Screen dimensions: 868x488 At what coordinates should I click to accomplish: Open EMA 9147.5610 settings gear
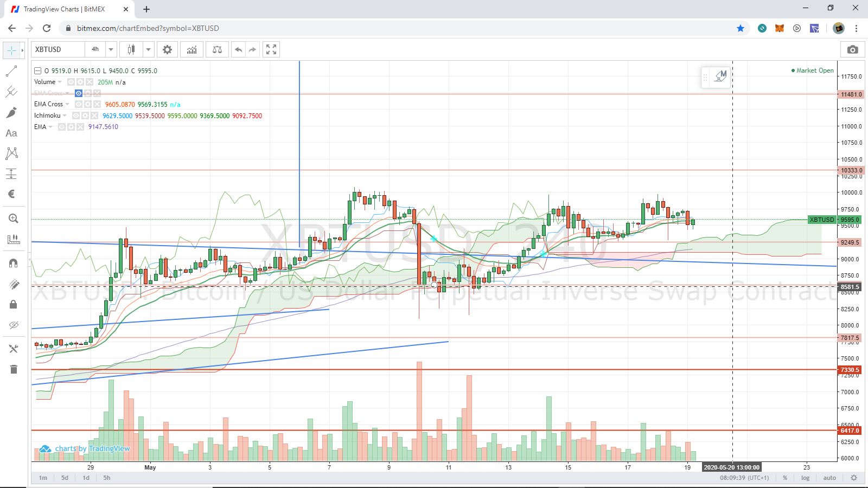pyautogui.click(x=71, y=127)
